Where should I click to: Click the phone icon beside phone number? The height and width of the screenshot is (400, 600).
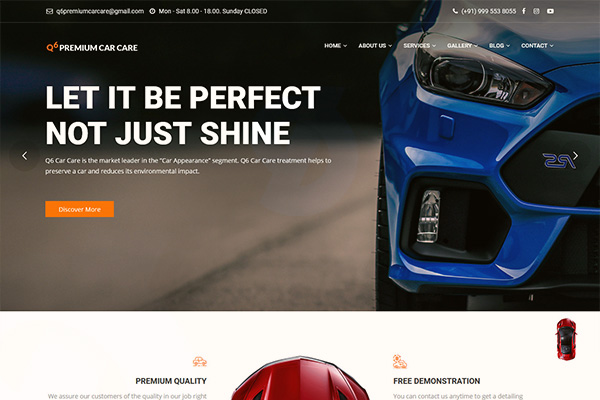tap(455, 11)
